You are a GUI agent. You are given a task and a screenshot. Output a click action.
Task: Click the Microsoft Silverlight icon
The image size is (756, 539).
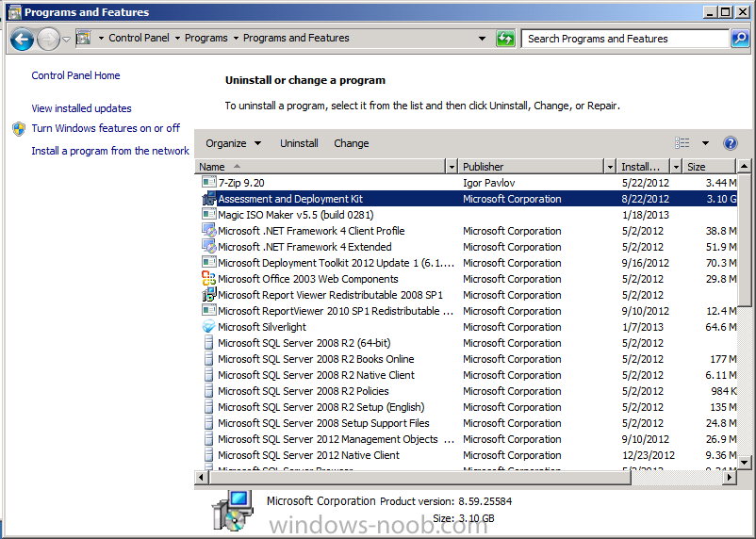click(x=208, y=326)
